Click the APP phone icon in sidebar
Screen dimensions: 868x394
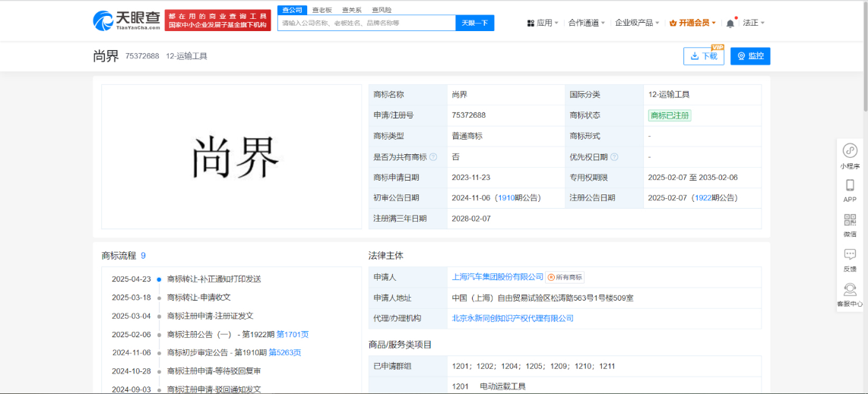click(x=850, y=185)
